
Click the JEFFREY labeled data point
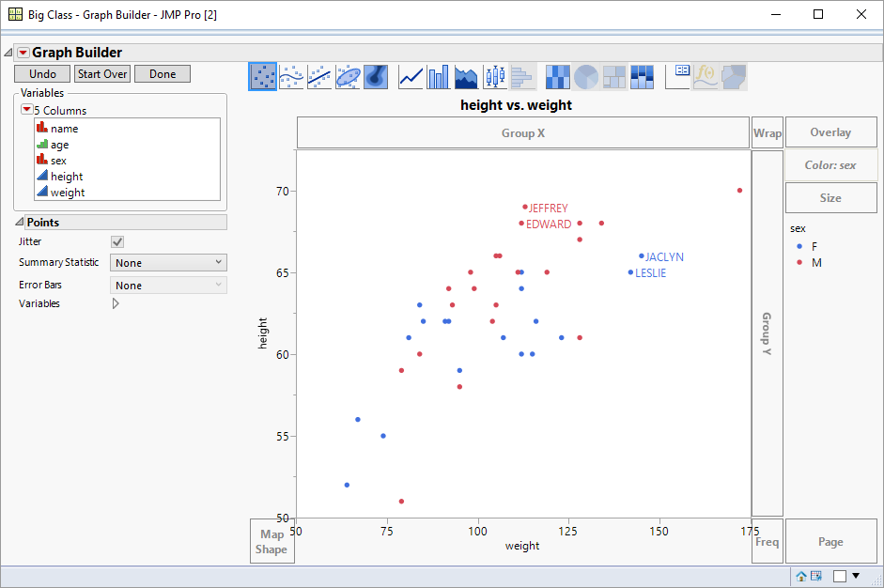pyautogui.click(x=525, y=207)
